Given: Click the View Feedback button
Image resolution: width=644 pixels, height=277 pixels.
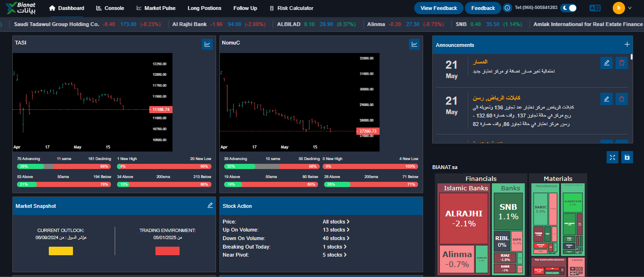Looking at the screenshot, I should [x=439, y=8].
